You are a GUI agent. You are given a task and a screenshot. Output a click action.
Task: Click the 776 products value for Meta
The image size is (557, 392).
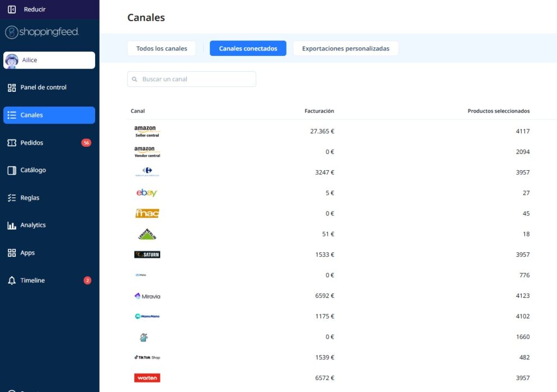pos(524,275)
